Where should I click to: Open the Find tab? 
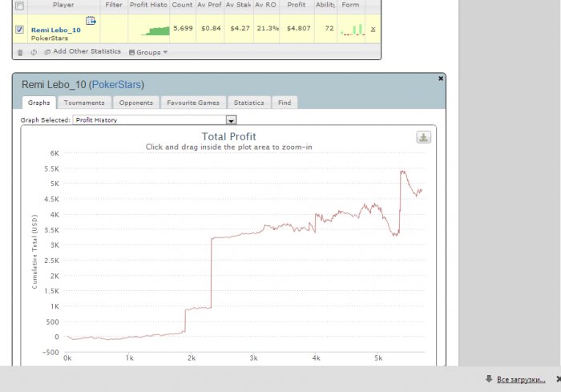pyautogui.click(x=285, y=103)
